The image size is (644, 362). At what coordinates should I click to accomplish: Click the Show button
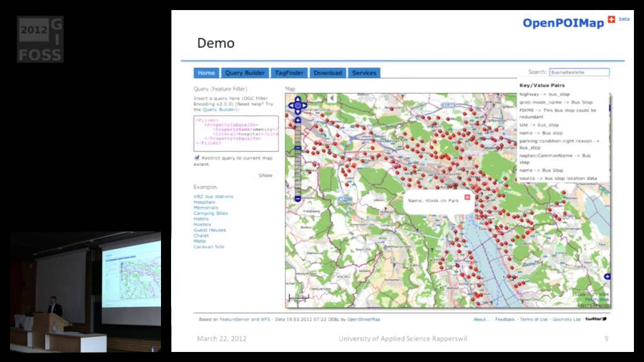click(265, 175)
